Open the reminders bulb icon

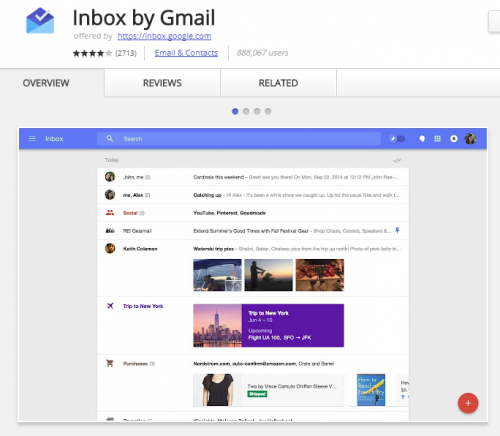pos(422,139)
